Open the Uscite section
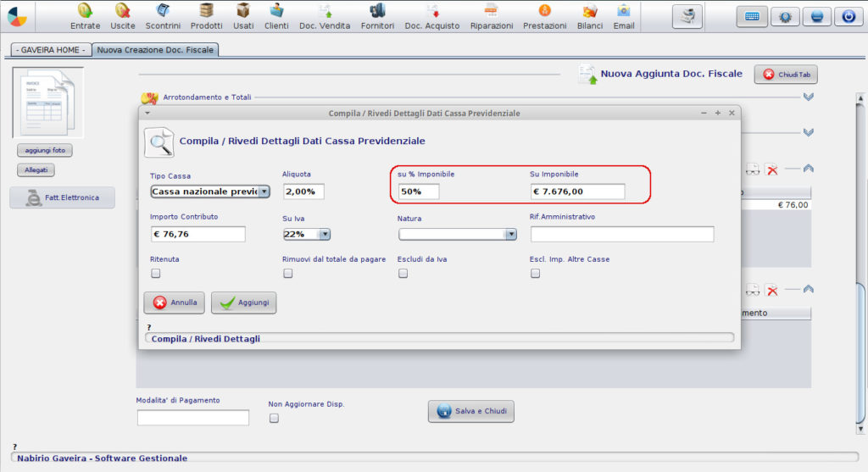The height and width of the screenshot is (472, 868). point(122,17)
